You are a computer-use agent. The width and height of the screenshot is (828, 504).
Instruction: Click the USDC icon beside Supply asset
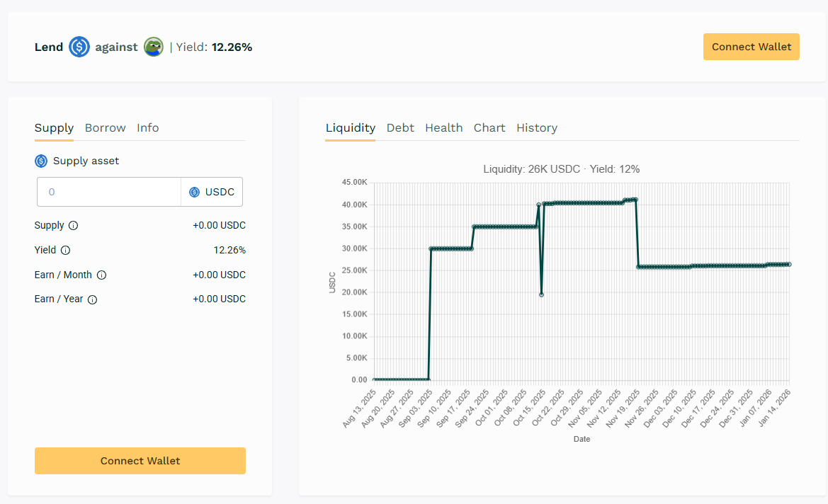pyautogui.click(x=41, y=161)
